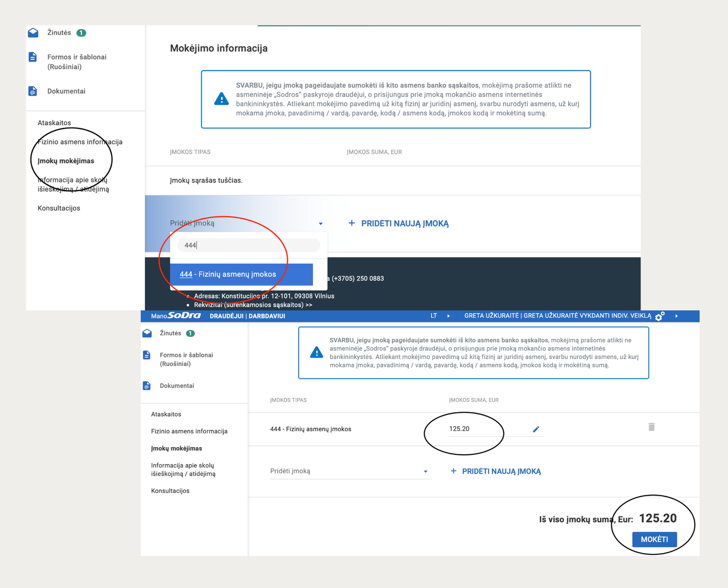728x588 pixels.
Task: Expand the lower Pridėti įmoką dropdown
Action: (x=425, y=472)
